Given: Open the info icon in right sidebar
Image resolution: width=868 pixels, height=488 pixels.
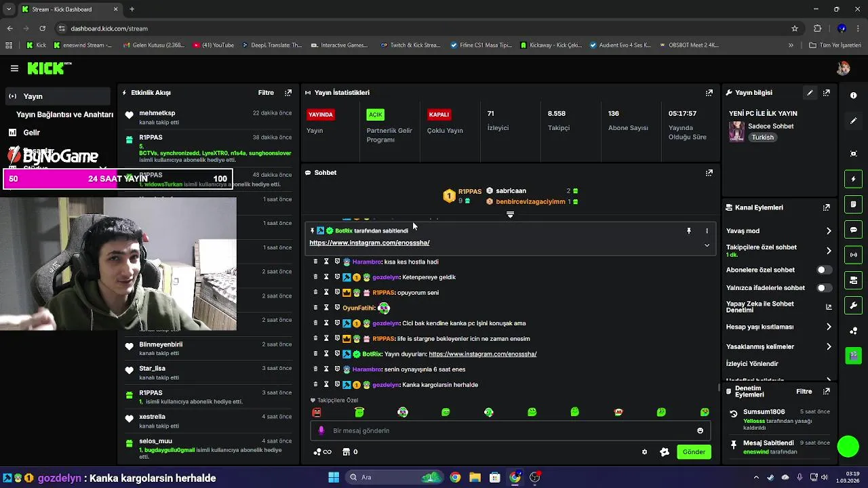Looking at the screenshot, I should tap(853, 96).
